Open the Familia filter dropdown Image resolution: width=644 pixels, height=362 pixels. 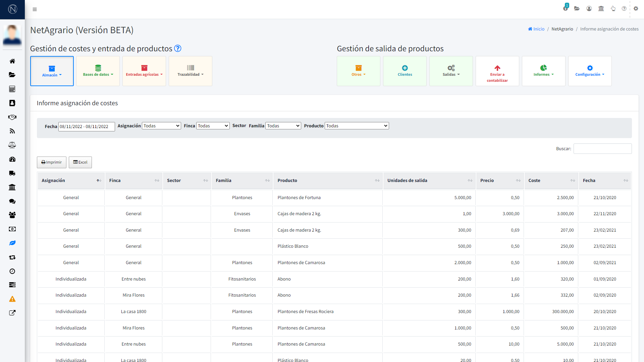coord(283,126)
